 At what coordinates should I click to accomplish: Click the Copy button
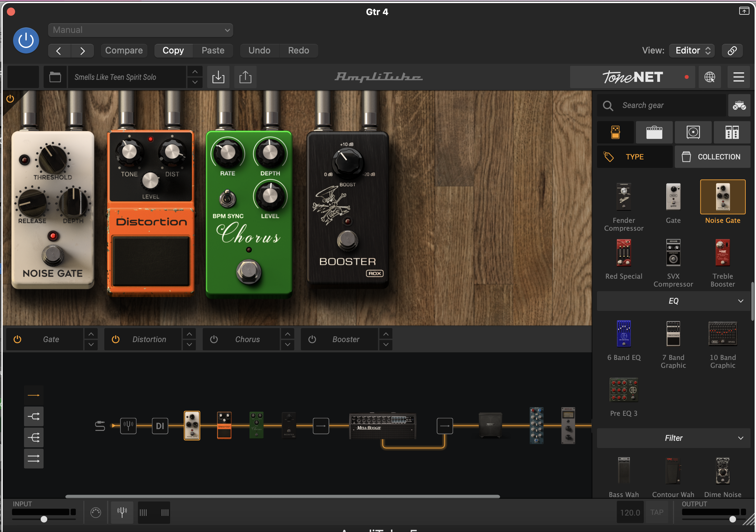click(173, 51)
